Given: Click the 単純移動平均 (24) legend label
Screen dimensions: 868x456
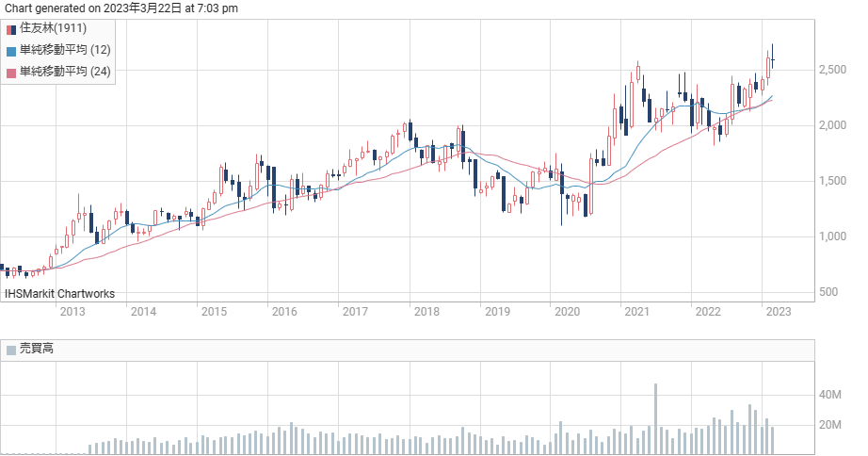Looking at the screenshot, I should click(65, 72).
